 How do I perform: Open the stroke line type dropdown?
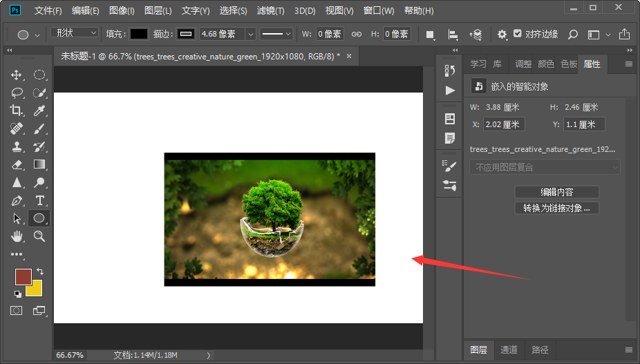point(276,35)
